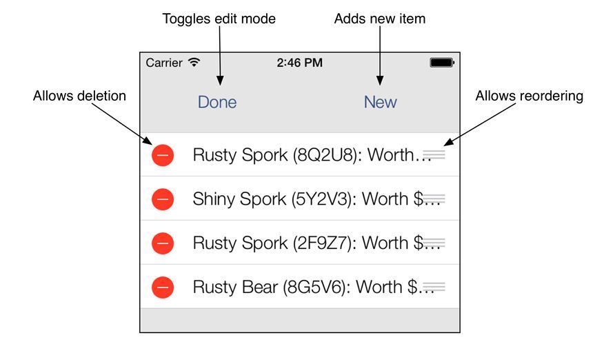
Task: Click the gray table footer area
Action: click(x=300, y=320)
